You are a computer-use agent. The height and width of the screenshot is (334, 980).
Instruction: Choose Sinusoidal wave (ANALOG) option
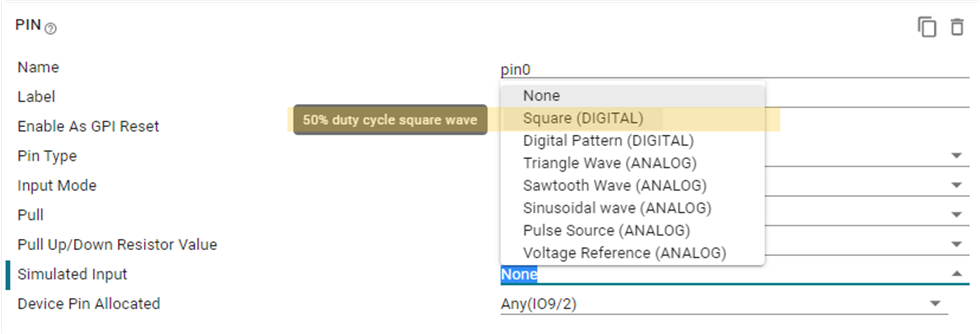[617, 208]
